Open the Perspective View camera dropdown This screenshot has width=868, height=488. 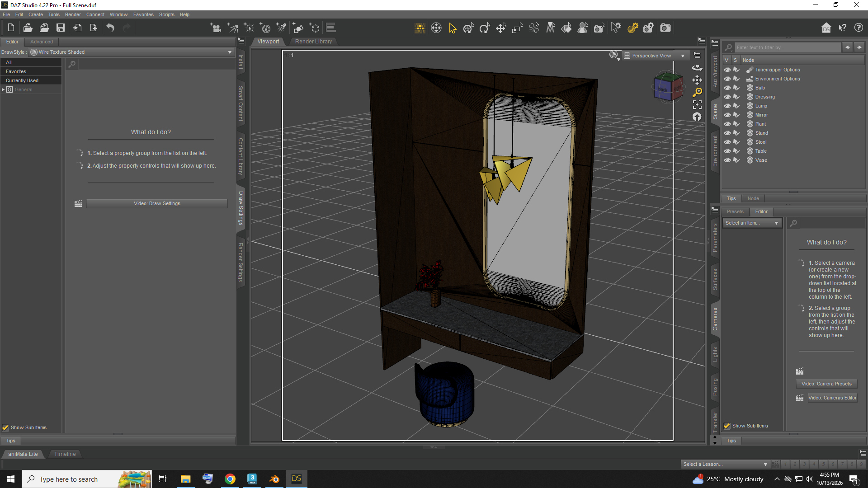pos(656,56)
